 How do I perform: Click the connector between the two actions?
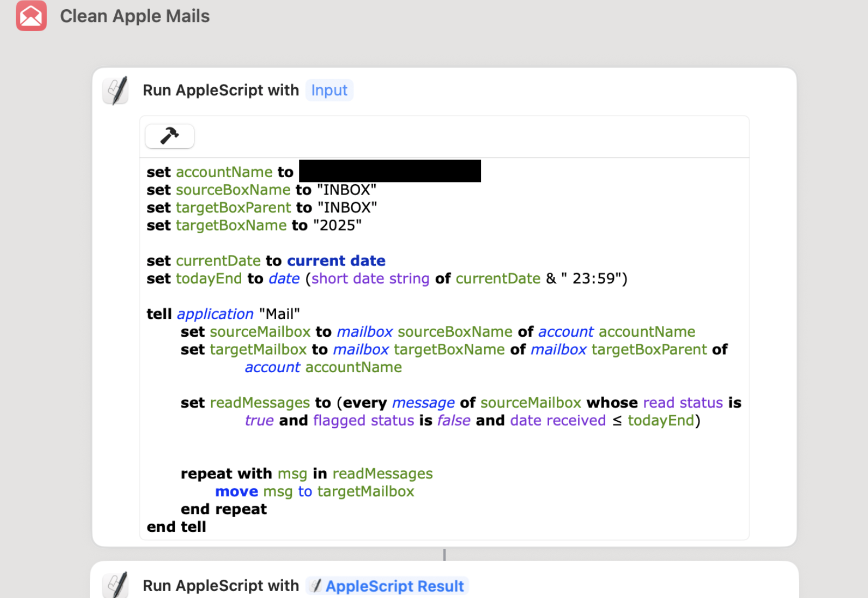click(444, 554)
